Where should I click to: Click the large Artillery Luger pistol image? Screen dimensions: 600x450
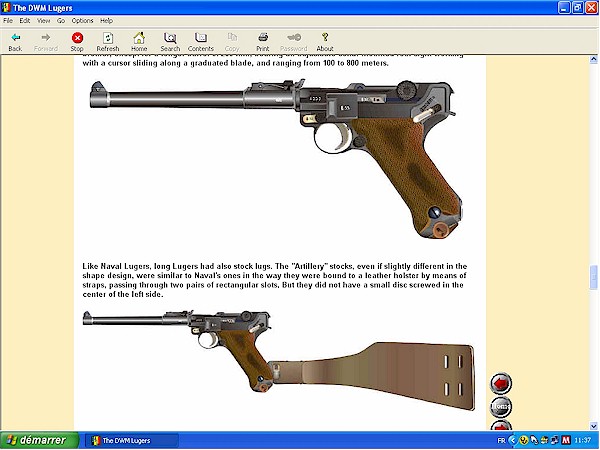[x=276, y=158]
